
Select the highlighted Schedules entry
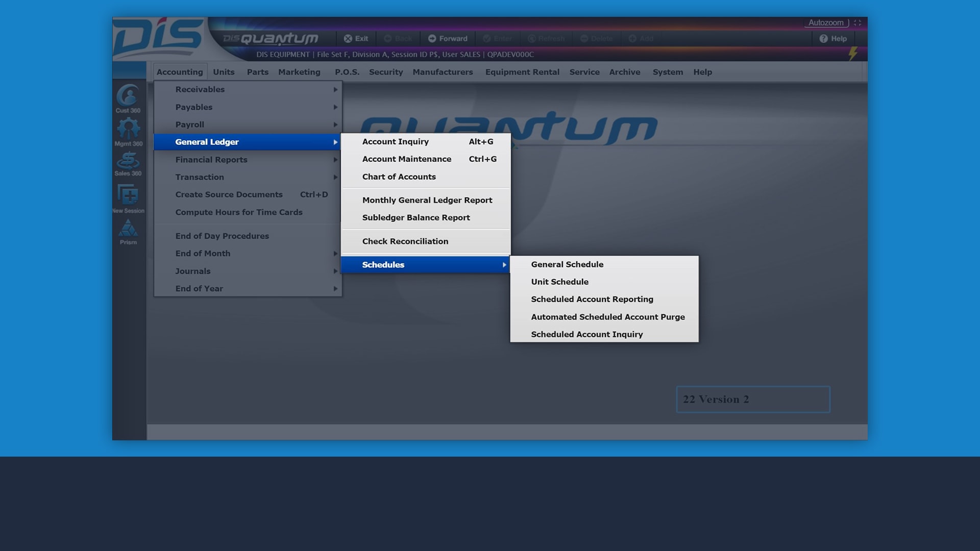point(426,265)
